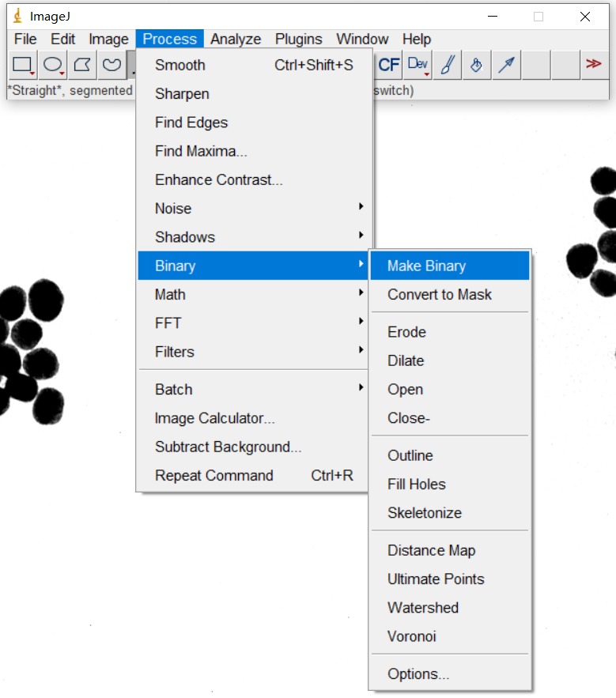Choose Make Binary from Binary submenu

[426, 266]
